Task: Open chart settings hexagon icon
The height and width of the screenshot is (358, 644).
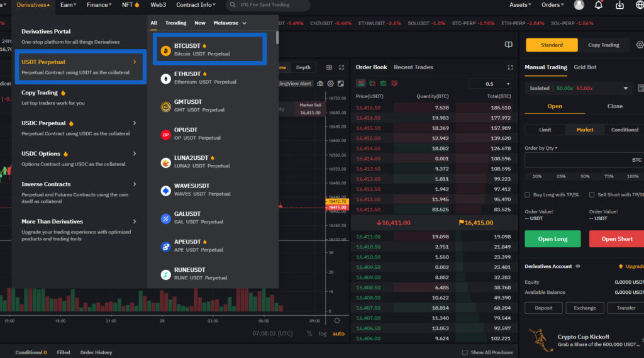Action: coord(330,84)
